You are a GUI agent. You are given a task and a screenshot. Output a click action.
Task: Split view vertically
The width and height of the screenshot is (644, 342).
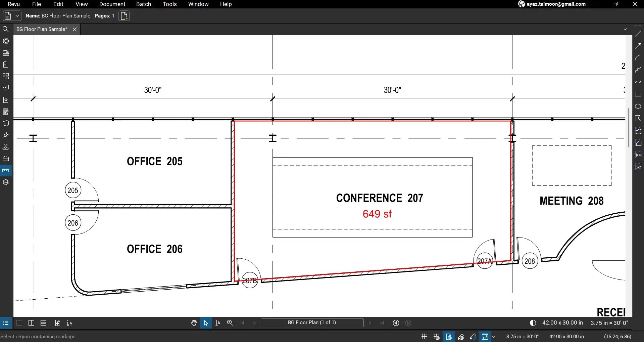click(x=31, y=323)
